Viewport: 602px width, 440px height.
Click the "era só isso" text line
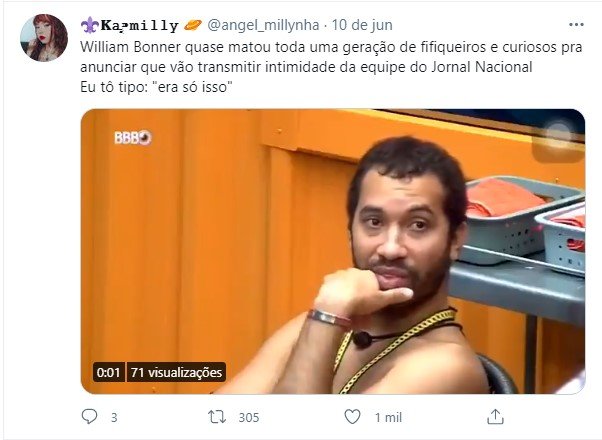tap(157, 87)
